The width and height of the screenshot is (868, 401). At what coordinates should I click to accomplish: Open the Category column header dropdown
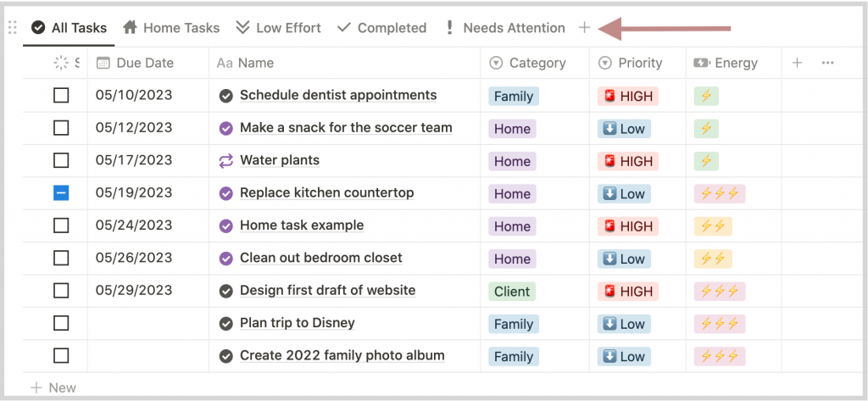coord(528,63)
